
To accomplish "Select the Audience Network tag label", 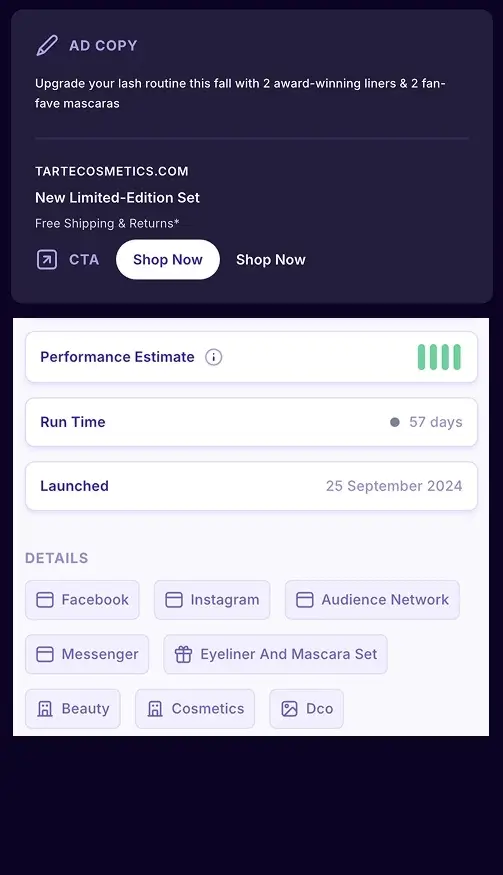I will click(x=385, y=600).
